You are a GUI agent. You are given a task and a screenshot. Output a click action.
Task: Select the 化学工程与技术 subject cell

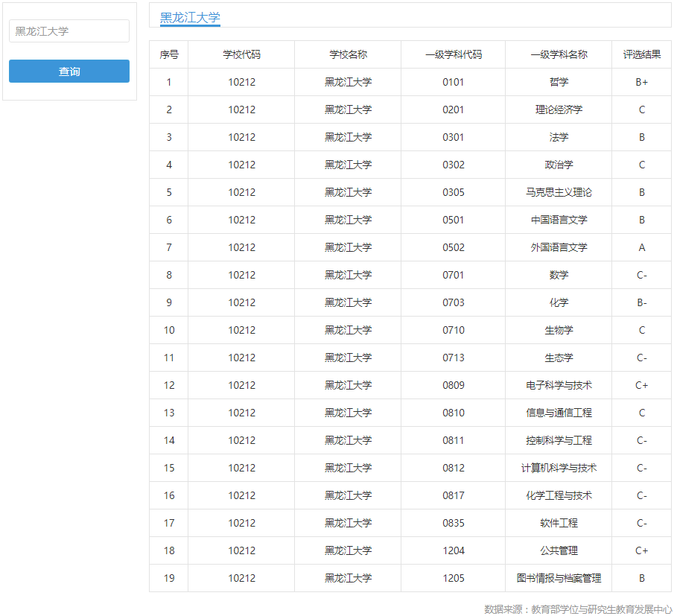pos(559,495)
